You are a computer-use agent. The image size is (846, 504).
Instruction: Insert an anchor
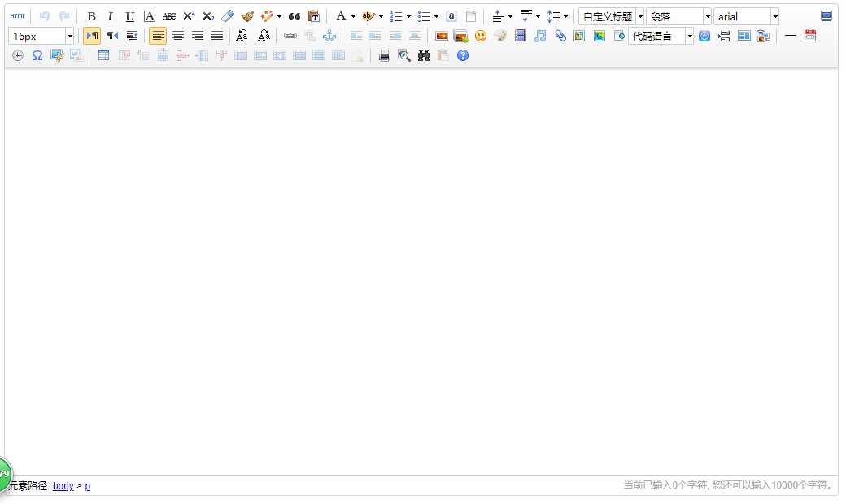pos(329,36)
